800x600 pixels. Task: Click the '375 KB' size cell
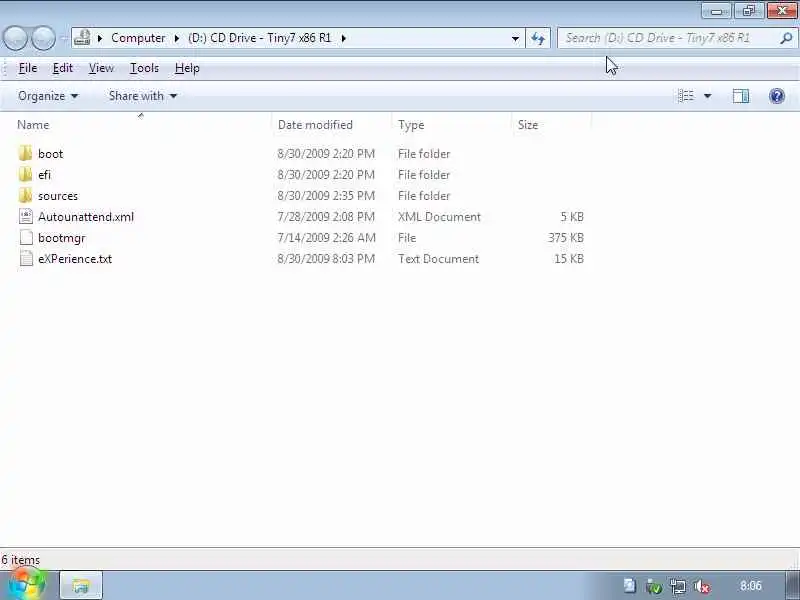tap(566, 238)
